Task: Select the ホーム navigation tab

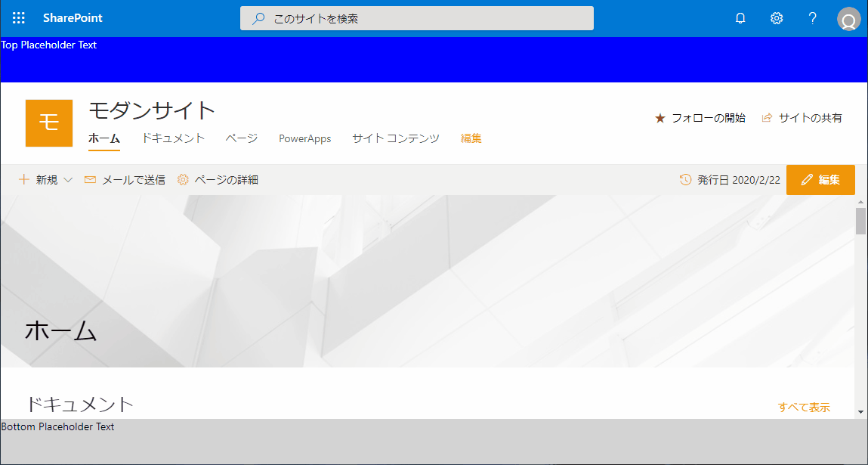Action: (x=104, y=138)
